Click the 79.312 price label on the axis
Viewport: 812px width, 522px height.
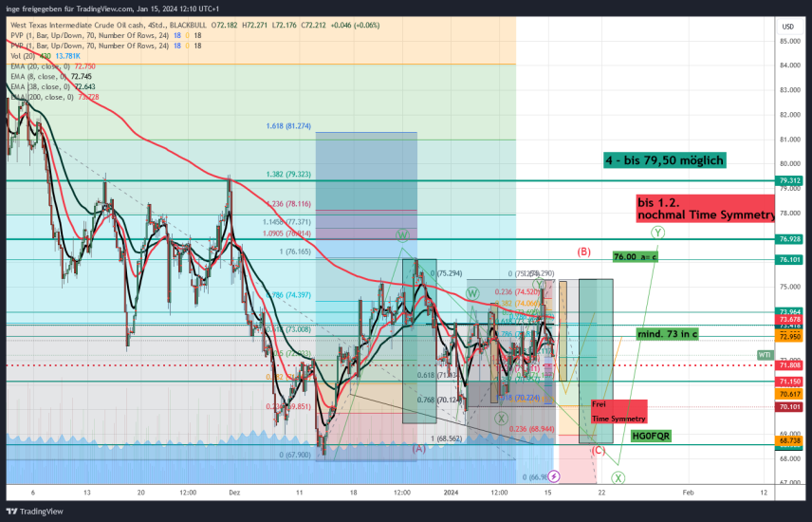(790, 180)
